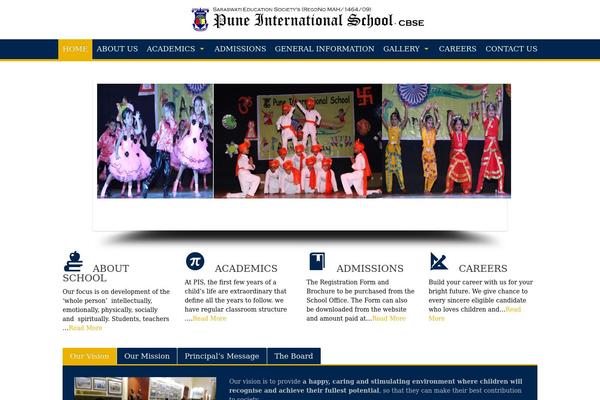Screen dimensions: 600x400
Task: Click the Careers ruler-triangle icon
Action: [x=439, y=261]
